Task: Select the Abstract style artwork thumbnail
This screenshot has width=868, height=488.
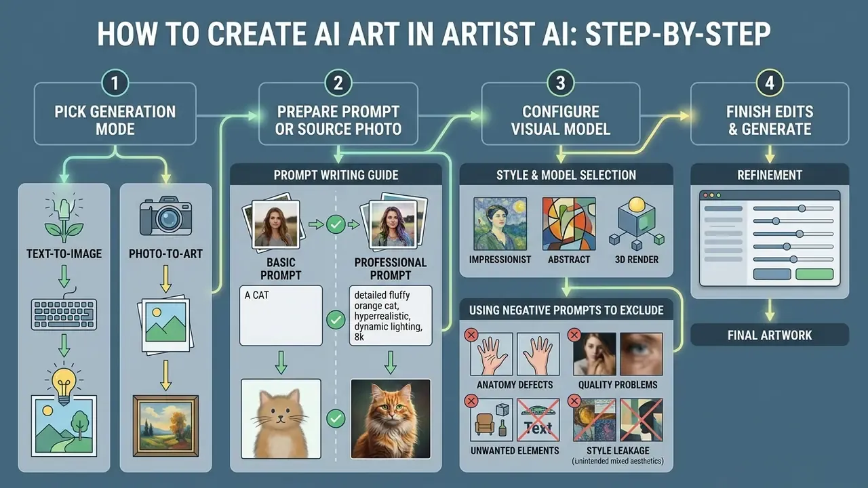Action: (x=569, y=224)
